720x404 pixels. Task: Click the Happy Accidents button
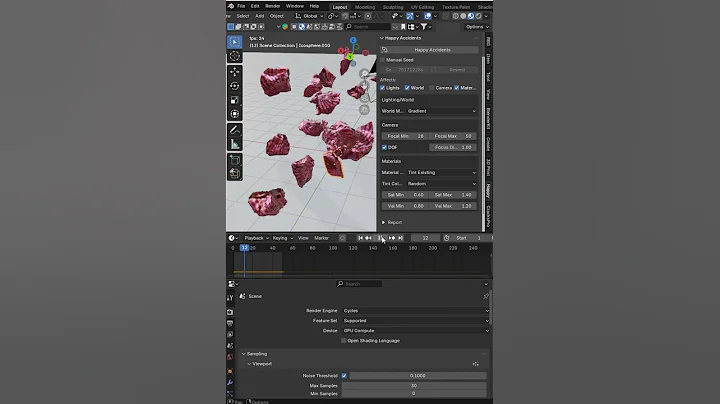(x=429, y=50)
